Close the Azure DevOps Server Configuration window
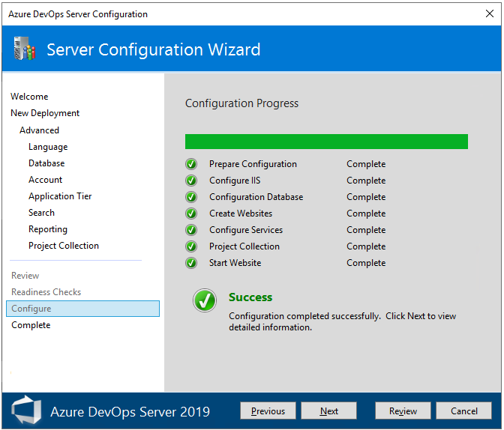The image size is (504, 430). [490, 13]
